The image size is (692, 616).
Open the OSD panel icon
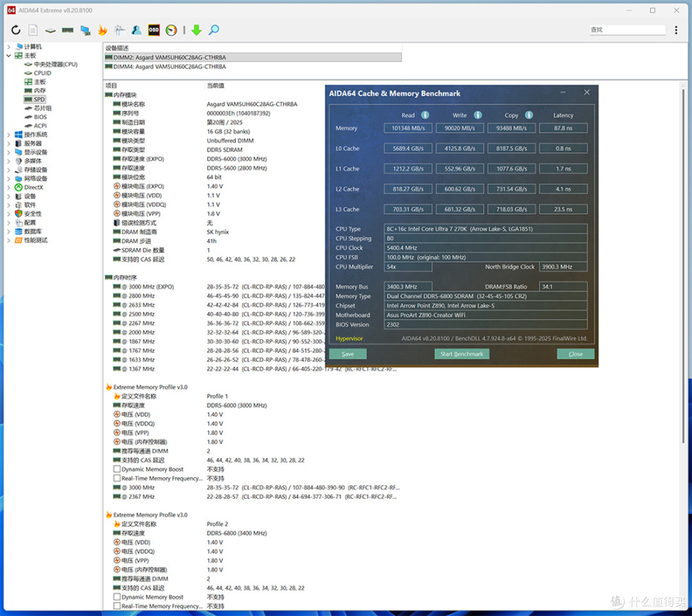pos(154,30)
